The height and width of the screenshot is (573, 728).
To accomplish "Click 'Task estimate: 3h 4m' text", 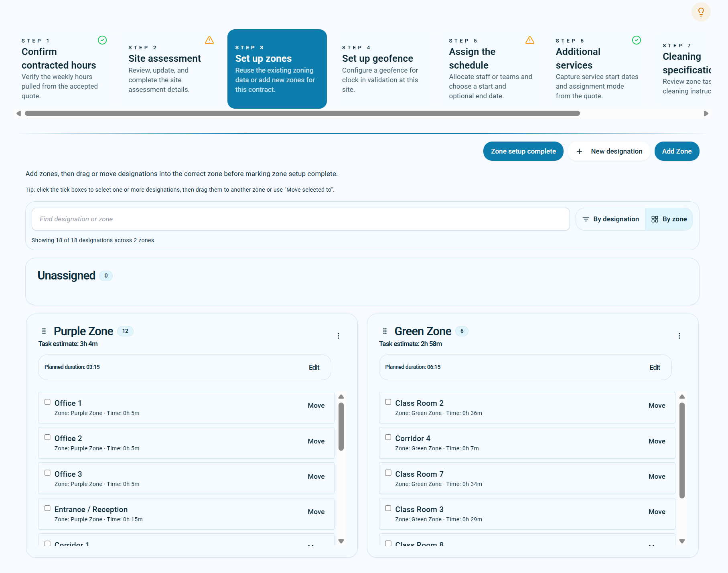I will coord(68,344).
